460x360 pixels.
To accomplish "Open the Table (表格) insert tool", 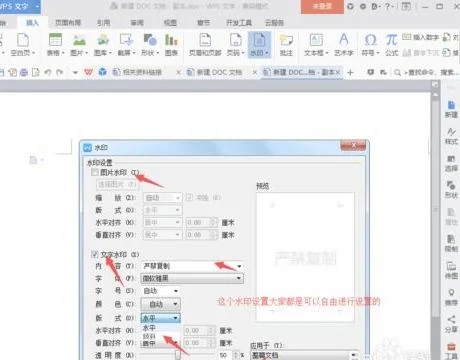I will [55, 45].
